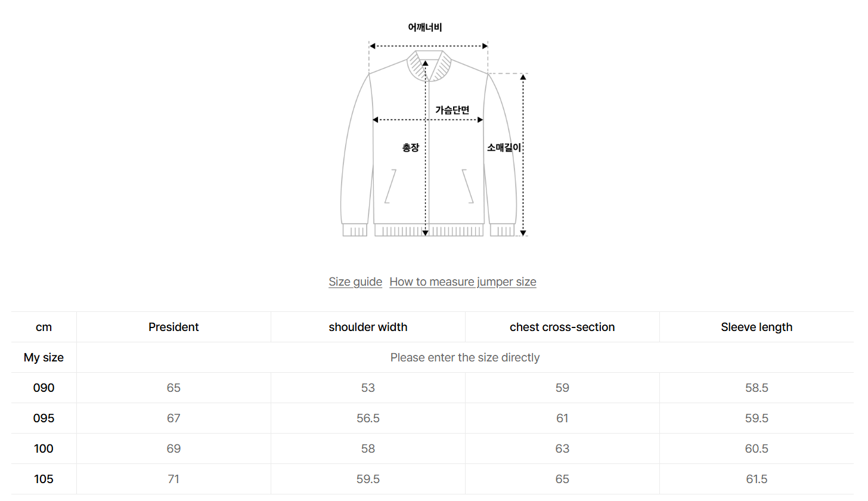Image resolution: width=868 pixels, height=501 pixels.
Task: Select the My size row label
Action: coord(44,358)
